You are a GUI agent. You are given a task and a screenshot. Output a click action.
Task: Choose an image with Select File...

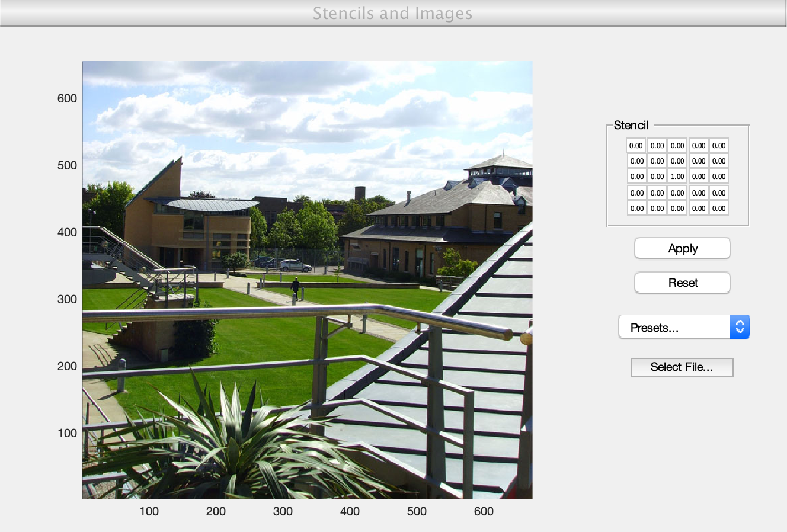click(x=682, y=367)
